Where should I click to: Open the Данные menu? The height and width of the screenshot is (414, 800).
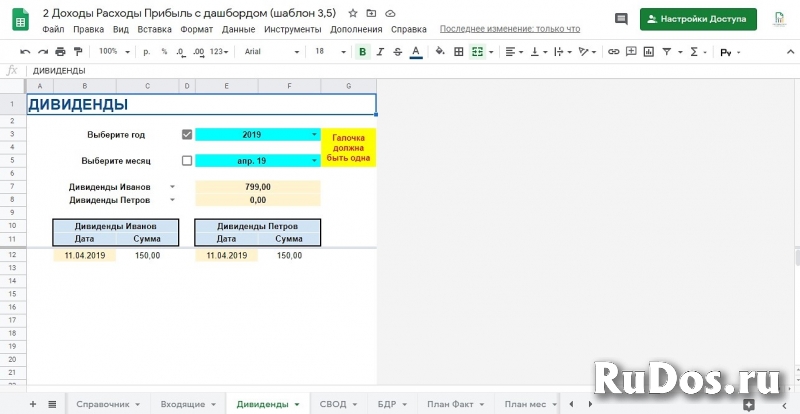click(238, 29)
